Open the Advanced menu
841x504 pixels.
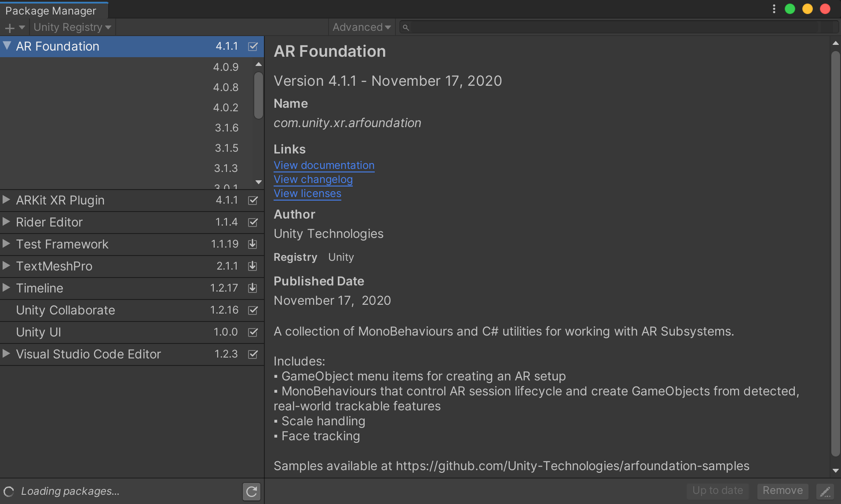[361, 27]
